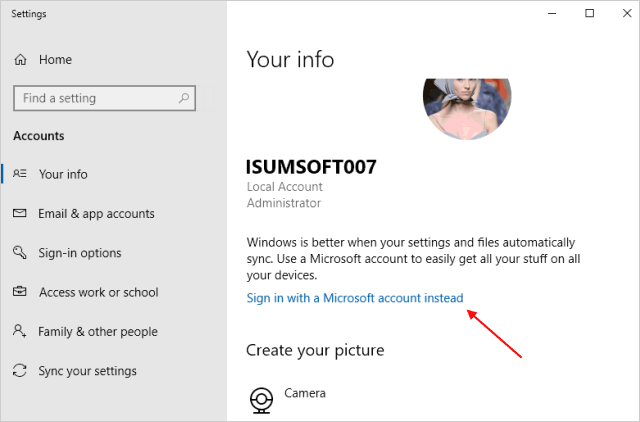Open the Home settings page
Image resolution: width=640 pixels, height=422 pixels.
pos(56,60)
